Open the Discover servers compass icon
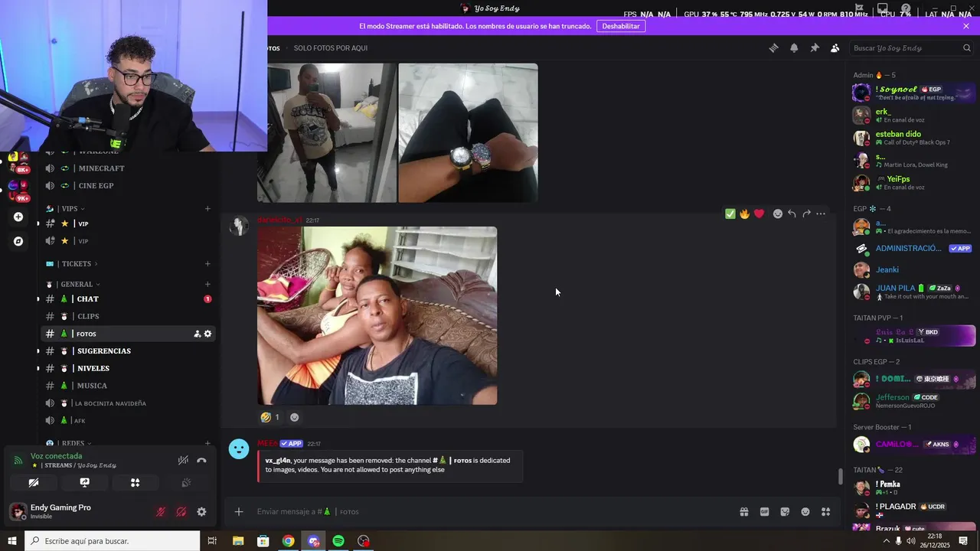Viewport: 980px width, 551px height. tap(18, 241)
